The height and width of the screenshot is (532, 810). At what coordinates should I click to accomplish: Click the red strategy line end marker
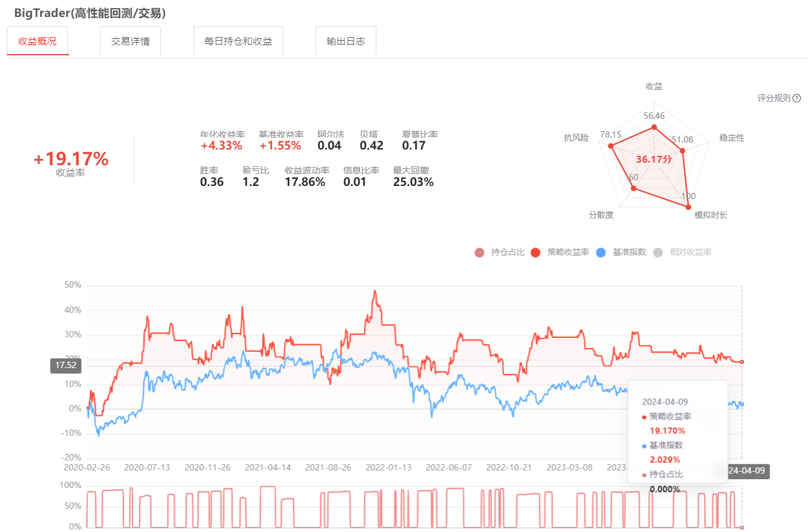[742, 362]
